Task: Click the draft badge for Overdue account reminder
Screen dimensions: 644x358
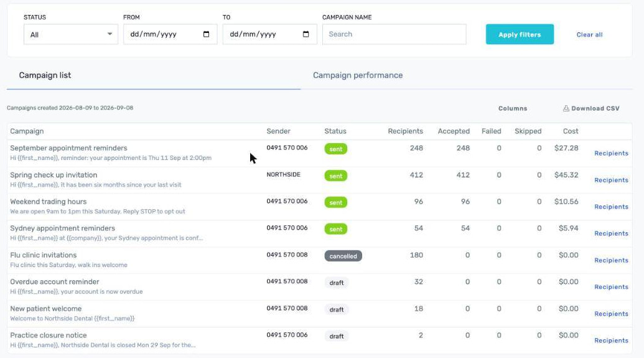Action: pyautogui.click(x=337, y=283)
